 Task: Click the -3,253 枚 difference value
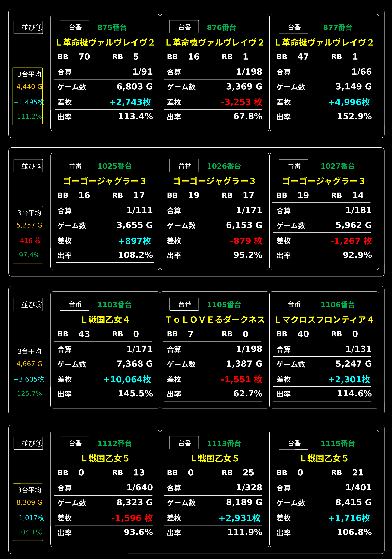click(x=242, y=102)
